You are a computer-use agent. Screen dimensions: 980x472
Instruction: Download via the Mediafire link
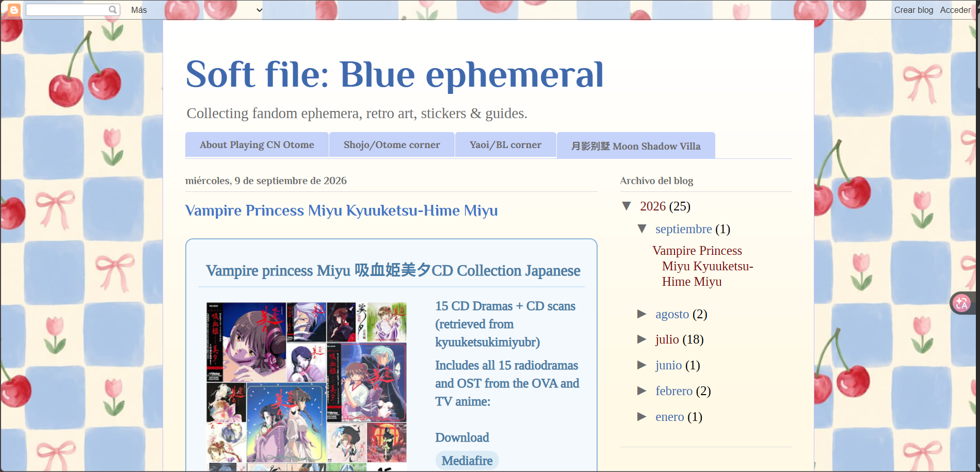click(467, 461)
